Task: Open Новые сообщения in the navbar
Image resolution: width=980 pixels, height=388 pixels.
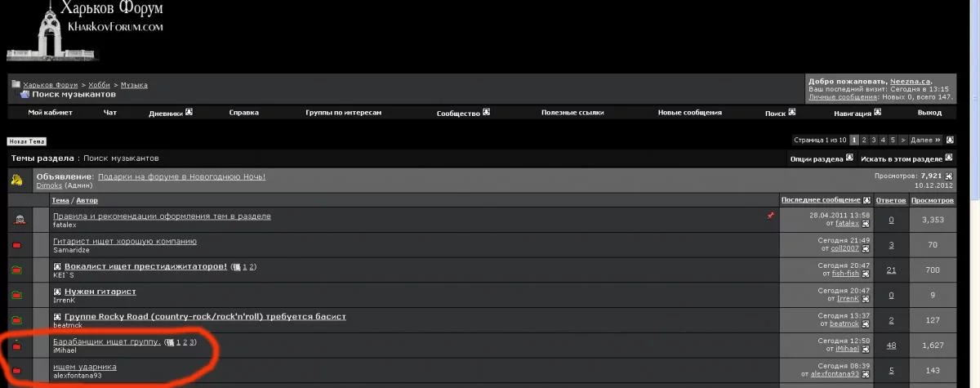Action: pyautogui.click(x=690, y=113)
